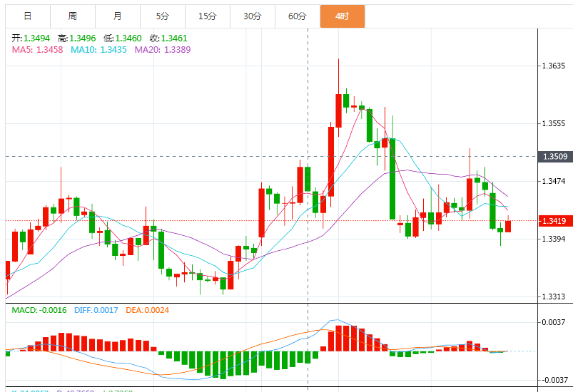This screenshot has width=573, height=392.
Task: Click the MA10: 1.3435 indicator label
Action: [x=98, y=50]
